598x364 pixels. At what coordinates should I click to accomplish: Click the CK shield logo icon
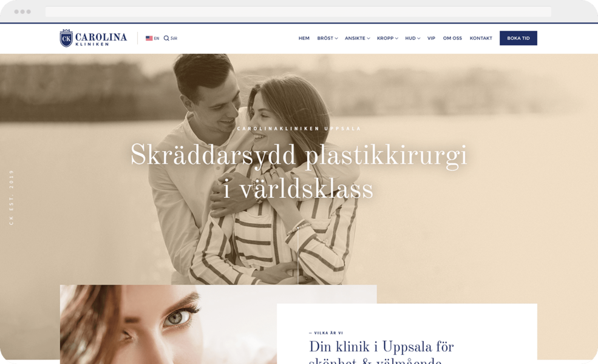point(66,38)
